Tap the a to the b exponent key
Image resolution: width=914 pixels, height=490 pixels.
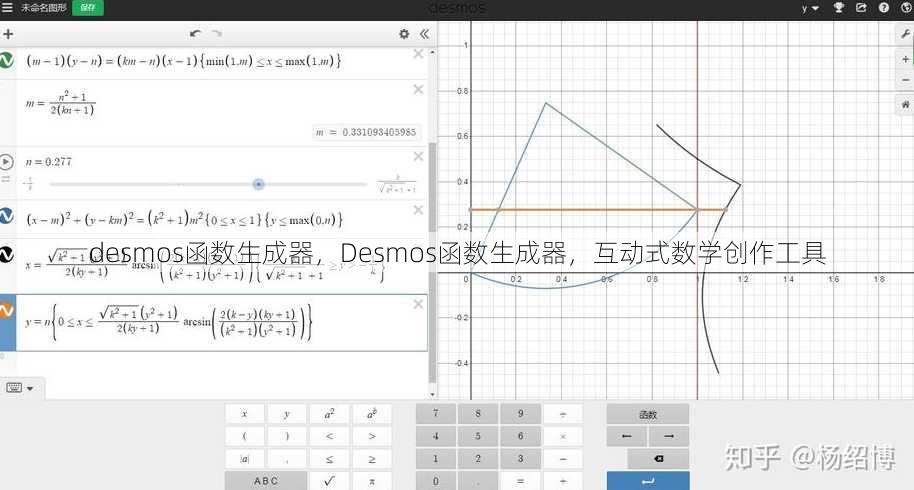pyautogui.click(x=372, y=414)
